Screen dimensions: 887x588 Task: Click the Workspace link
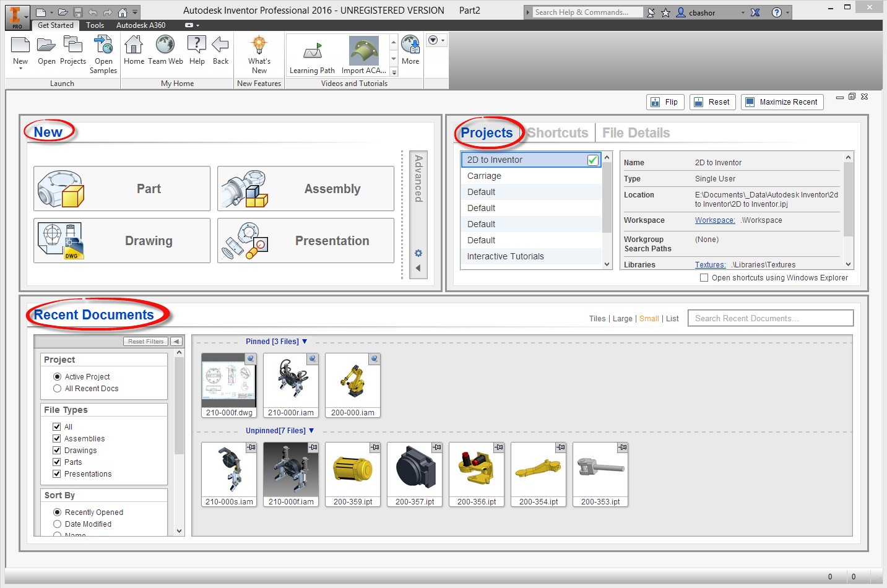point(715,220)
